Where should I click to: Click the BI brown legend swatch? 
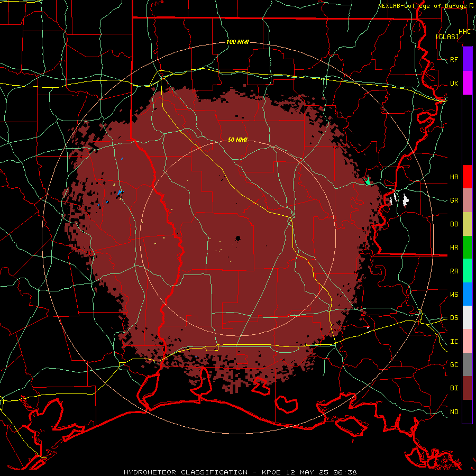467,388
